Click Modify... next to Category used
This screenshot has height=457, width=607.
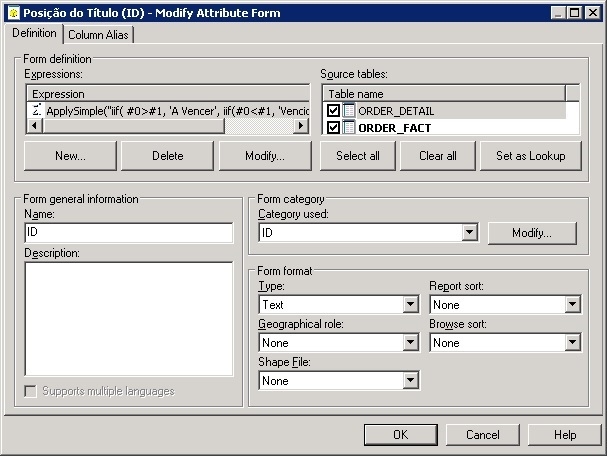(532, 233)
